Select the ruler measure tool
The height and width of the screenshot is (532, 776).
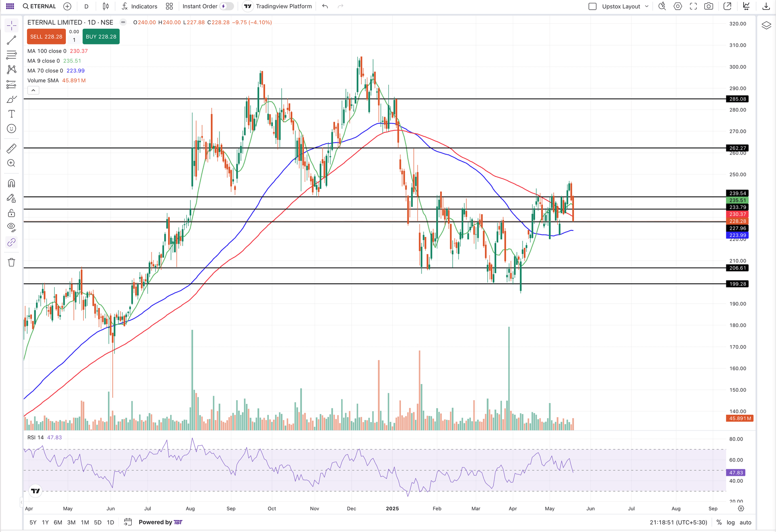[x=12, y=148]
